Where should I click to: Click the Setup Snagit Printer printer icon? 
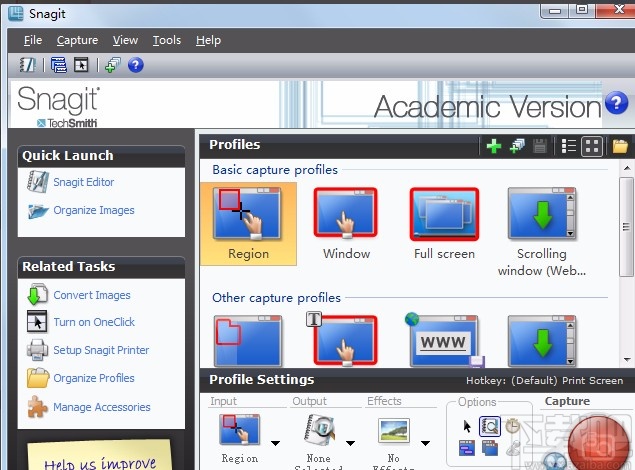37,349
